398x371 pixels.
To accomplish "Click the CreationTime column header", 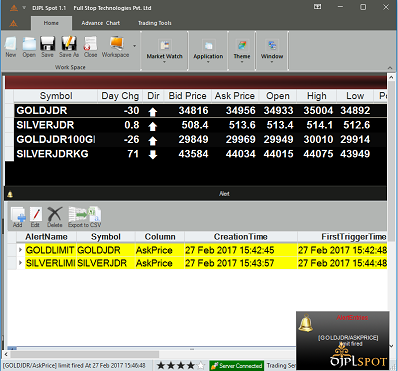I will point(240,237).
